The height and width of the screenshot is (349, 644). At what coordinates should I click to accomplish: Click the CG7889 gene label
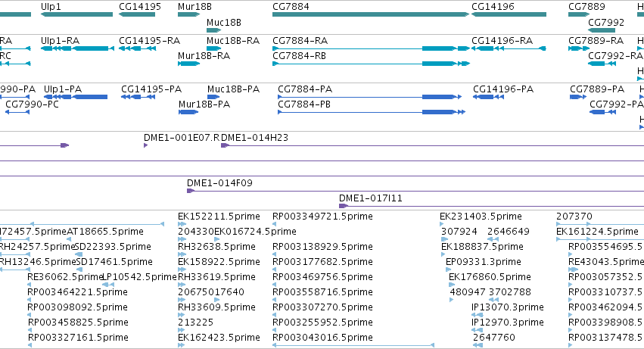pos(586,7)
